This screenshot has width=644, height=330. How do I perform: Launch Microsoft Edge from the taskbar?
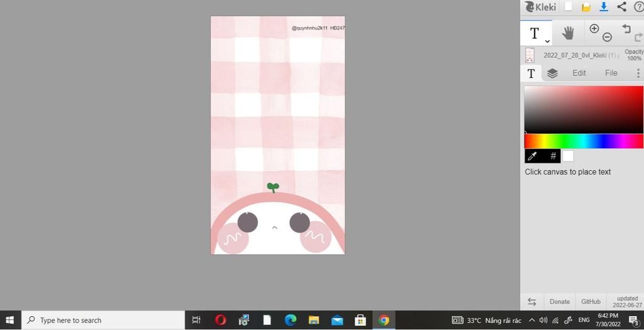click(291, 320)
